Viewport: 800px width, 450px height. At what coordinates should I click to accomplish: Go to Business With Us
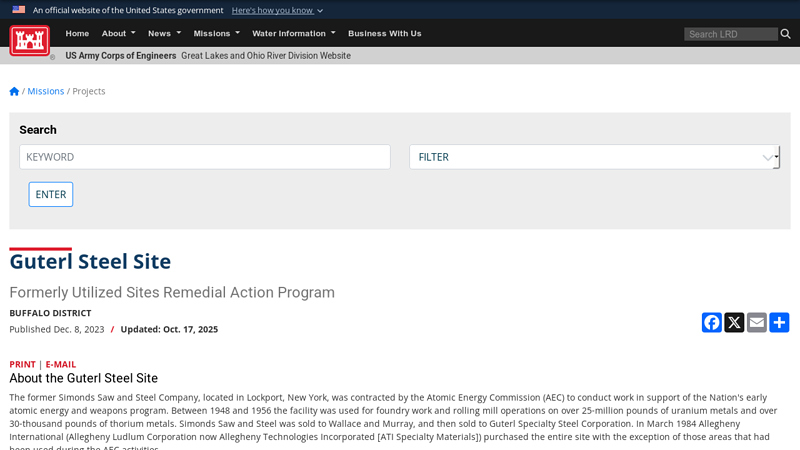coord(384,33)
